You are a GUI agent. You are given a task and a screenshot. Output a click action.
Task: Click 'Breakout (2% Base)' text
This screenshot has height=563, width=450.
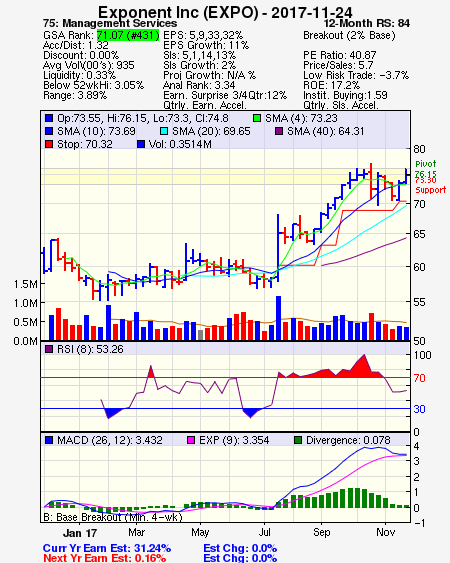(x=349, y=36)
